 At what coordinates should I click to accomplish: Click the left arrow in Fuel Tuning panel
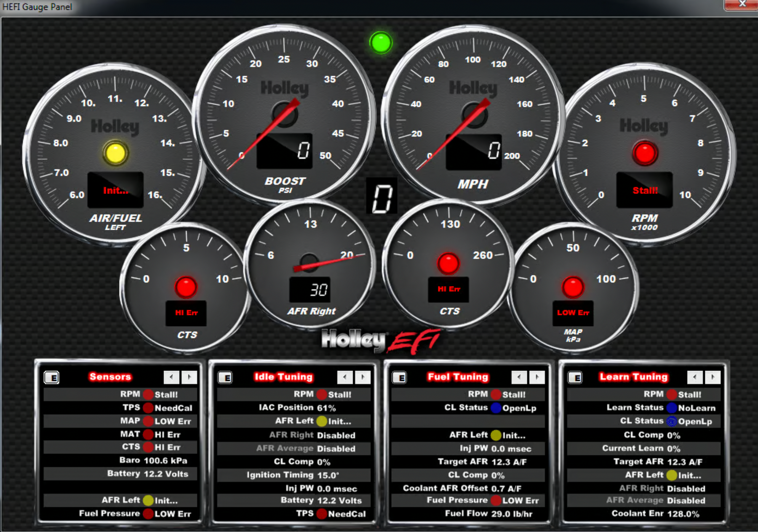click(519, 377)
